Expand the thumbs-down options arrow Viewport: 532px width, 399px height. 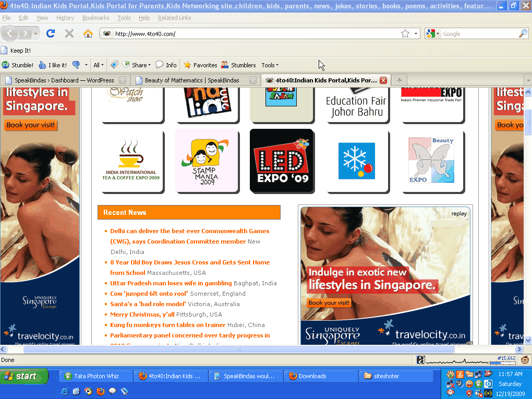tap(86, 65)
